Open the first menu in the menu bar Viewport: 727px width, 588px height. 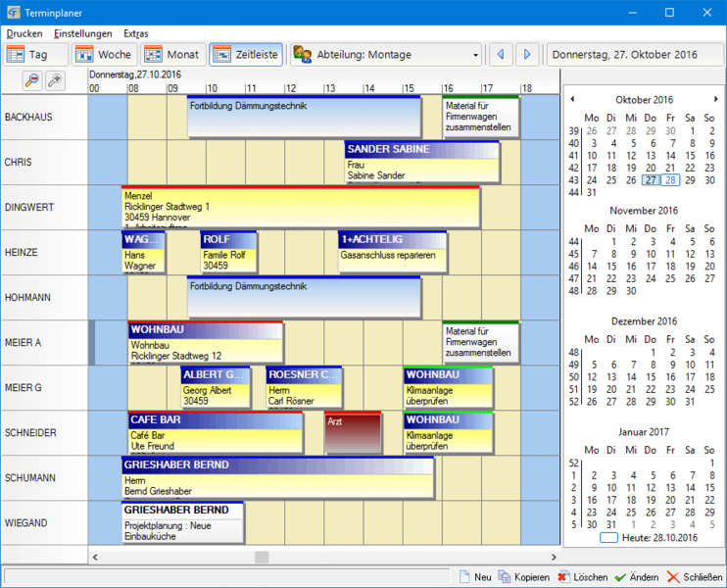pos(24,33)
